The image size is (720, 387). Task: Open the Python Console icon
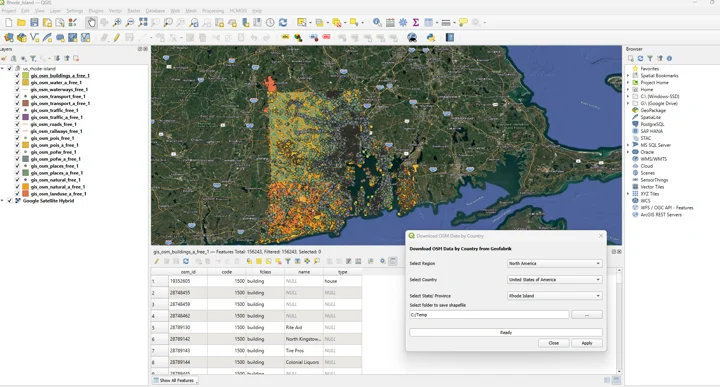431,38
